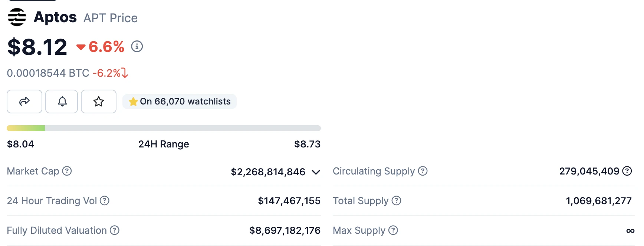644x246 pixels.
Task: Click the Aptos coin name heading
Action: pyautogui.click(x=55, y=17)
